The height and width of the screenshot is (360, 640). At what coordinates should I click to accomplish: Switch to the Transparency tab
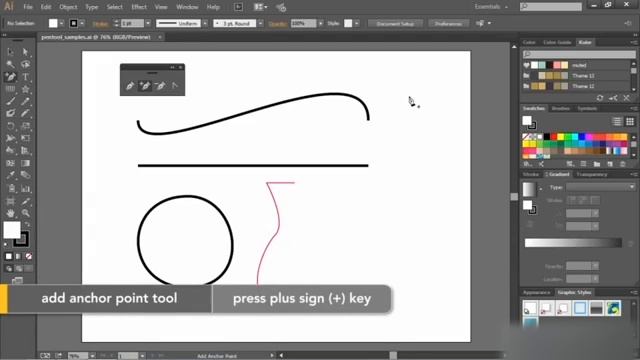click(592, 174)
